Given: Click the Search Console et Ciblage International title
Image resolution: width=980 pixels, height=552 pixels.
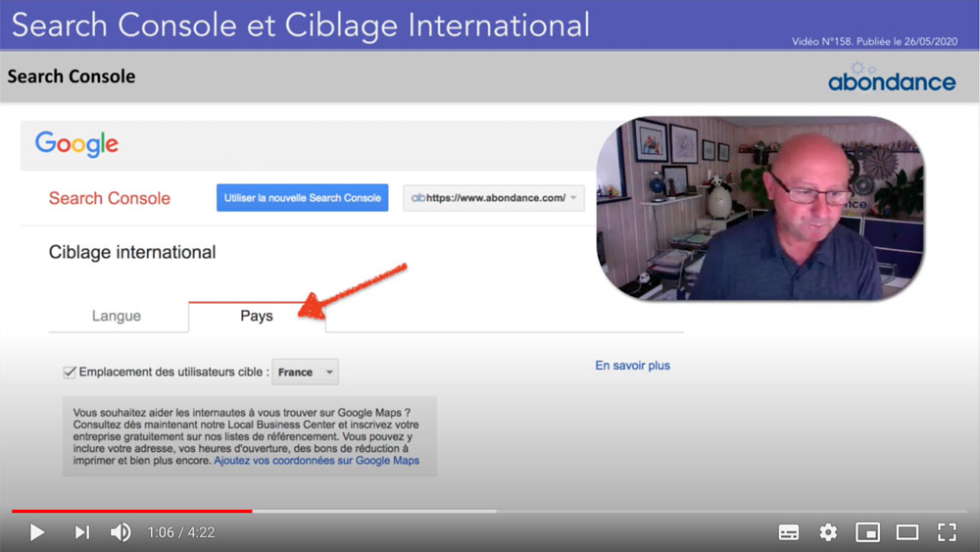Looking at the screenshot, I should coord(301,25).
